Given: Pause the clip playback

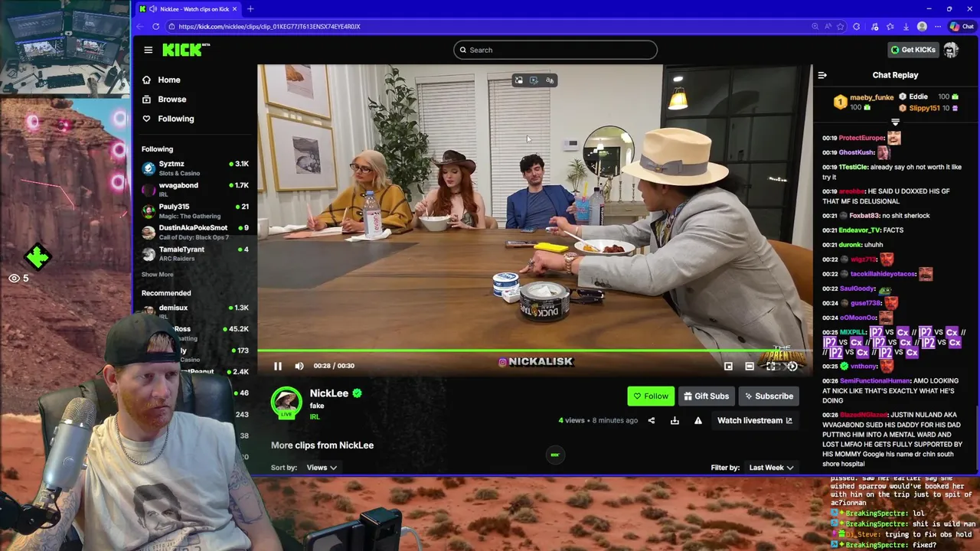Looking at the screenshot, I should click(278, 366).
